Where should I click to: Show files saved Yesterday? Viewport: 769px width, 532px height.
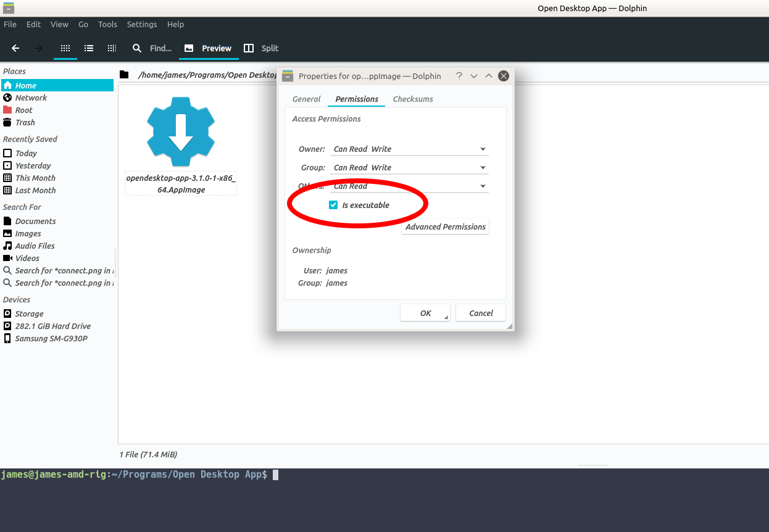coord(57,165)
